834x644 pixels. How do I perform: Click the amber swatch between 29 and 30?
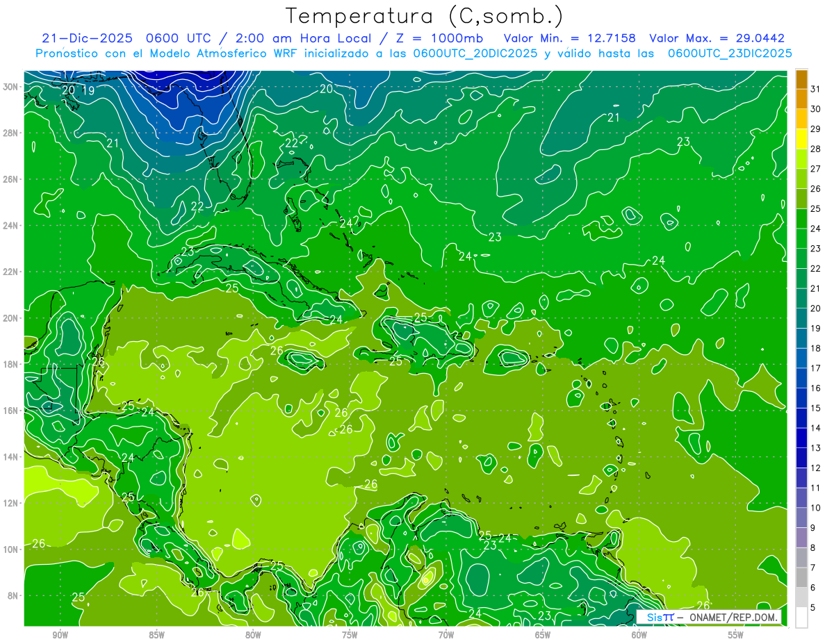coord(801,118)
